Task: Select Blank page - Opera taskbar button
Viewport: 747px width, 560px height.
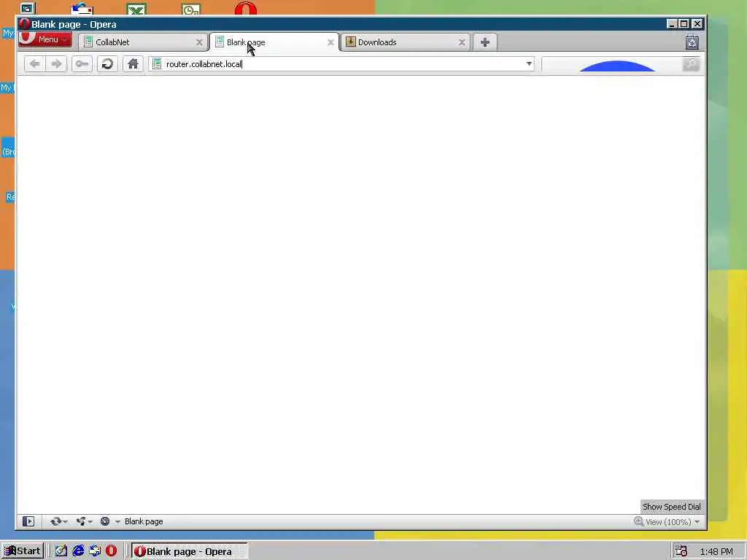Action: pyautogui.click(x=189, y=551)
